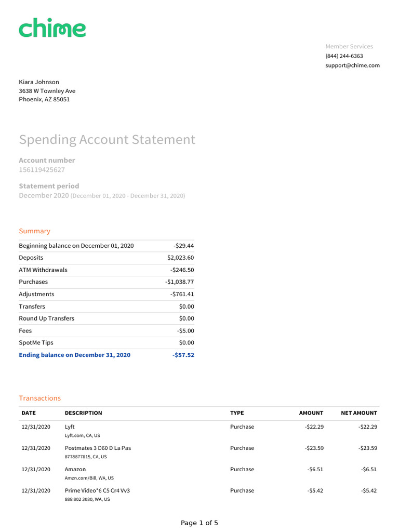Select account number 156119425627
399x532 pixels.
[x=42, y=170]
